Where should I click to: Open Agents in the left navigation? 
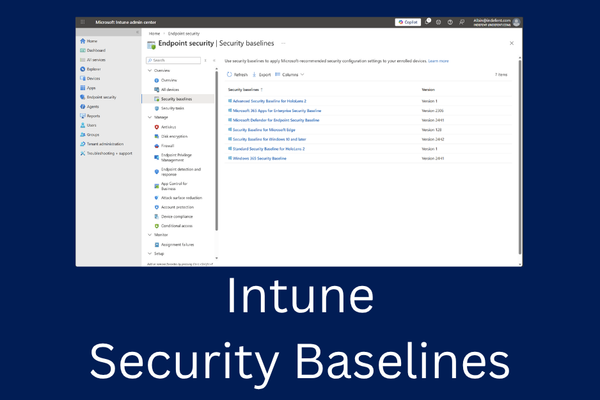pos(90,107)
